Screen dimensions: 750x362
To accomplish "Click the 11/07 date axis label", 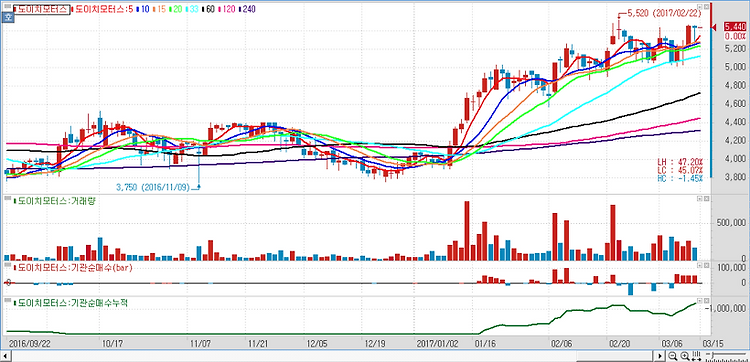I will tap(201, 344).
